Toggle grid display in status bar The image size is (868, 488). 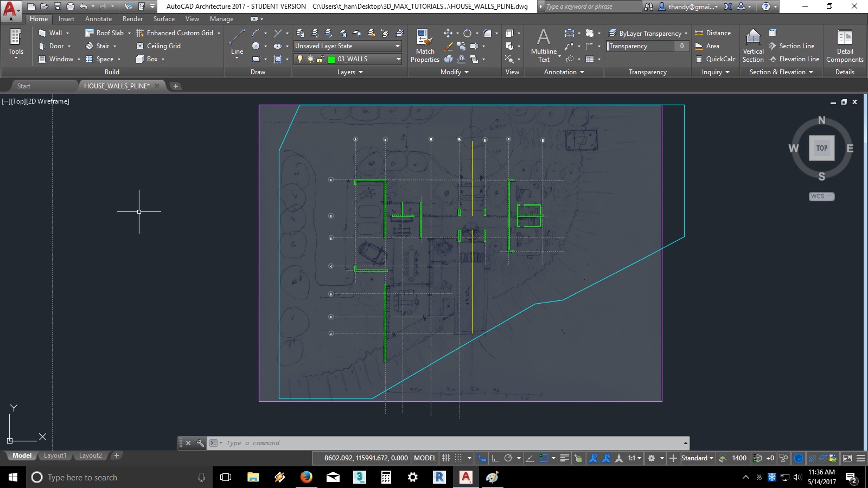[x=446, y=458]
